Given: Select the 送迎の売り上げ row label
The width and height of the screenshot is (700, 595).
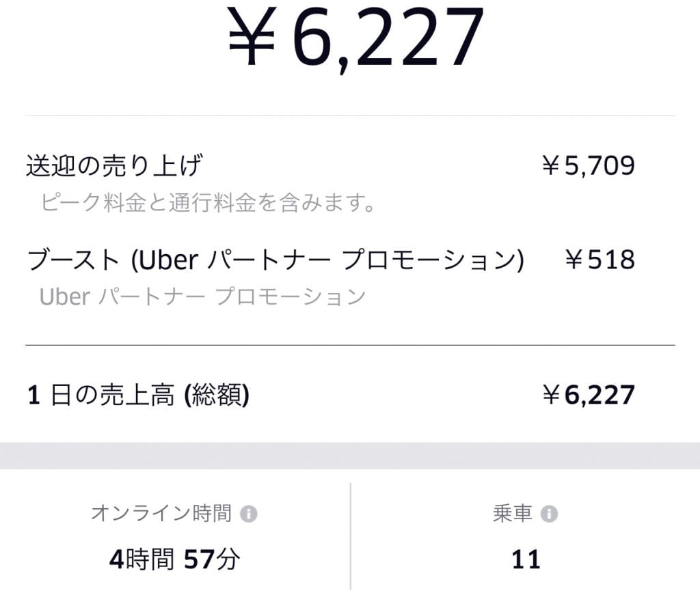Looking at the screenshot, I should [x=114, y=166].
